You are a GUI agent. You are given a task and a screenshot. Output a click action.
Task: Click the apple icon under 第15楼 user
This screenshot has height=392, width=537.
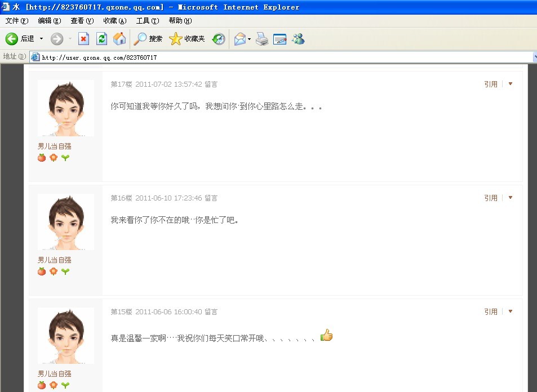click(x=42, y=385)
